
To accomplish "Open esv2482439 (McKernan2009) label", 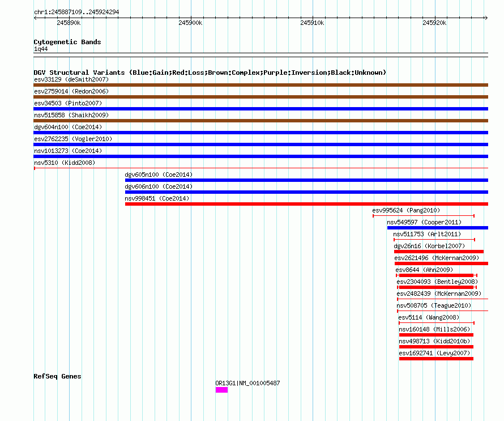I will pos(439,294).
